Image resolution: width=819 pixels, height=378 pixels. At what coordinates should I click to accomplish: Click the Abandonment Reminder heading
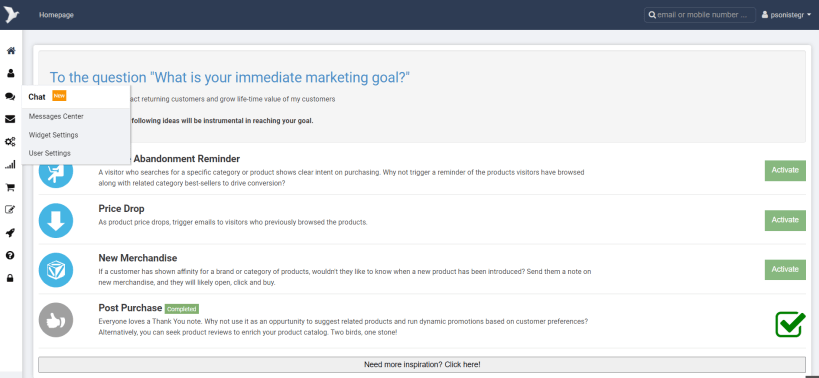pyautogui.click(x=185, y=159)
